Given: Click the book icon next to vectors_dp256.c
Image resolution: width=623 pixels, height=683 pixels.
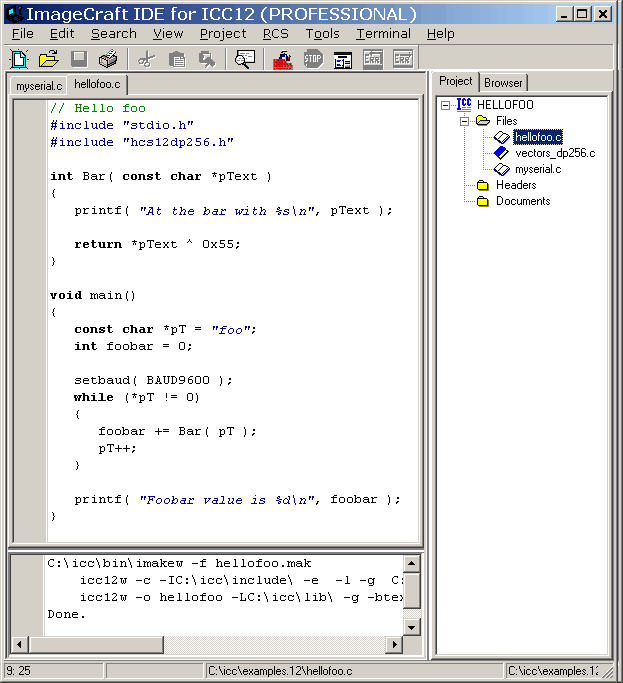Looking at the screenshot, I should pos(501,153).
